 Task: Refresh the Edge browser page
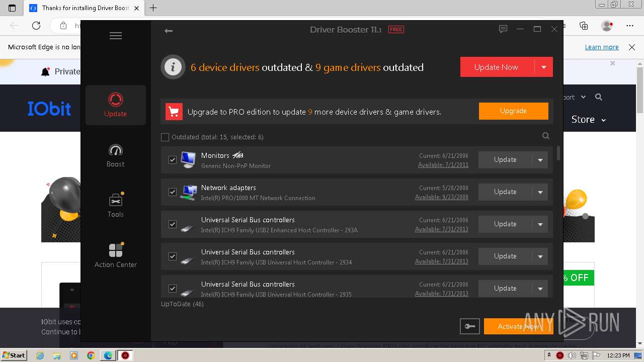point(36,26)
